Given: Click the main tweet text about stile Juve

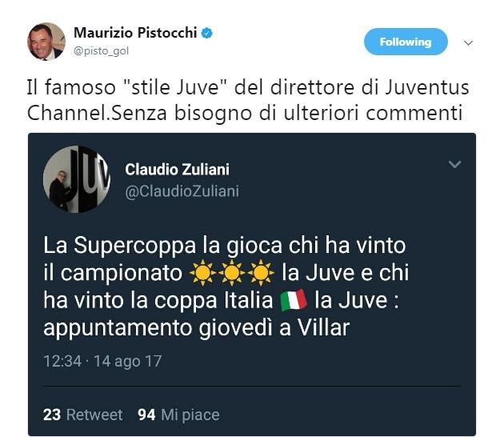Looking at the screenshot, I should click(248, 100).
